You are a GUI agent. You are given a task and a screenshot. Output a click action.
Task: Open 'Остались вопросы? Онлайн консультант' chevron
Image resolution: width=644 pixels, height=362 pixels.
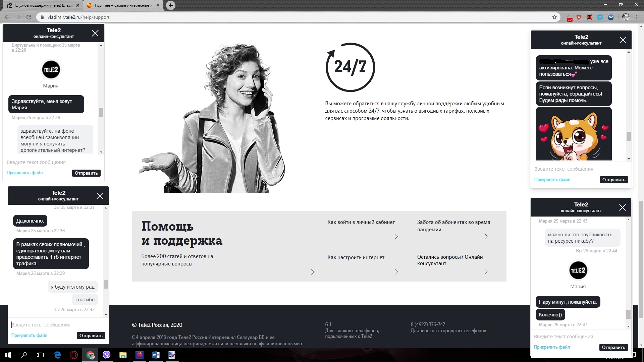pyautogui.click(x=486, y=272)
